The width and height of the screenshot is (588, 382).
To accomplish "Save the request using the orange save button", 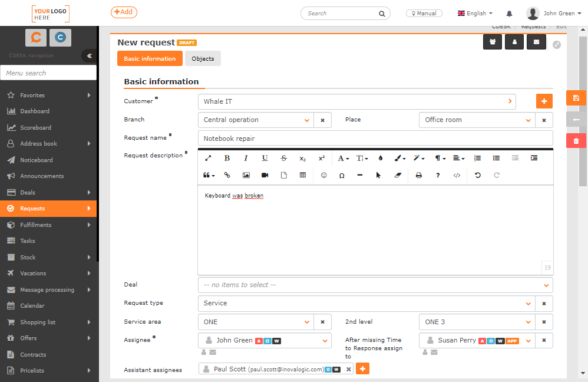I will point(576,98).
